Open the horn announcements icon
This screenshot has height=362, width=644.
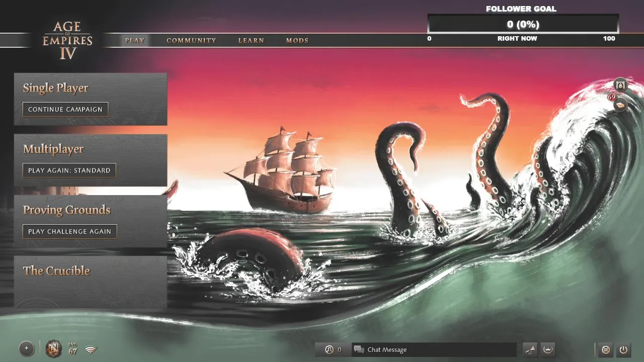pos(530,349)
